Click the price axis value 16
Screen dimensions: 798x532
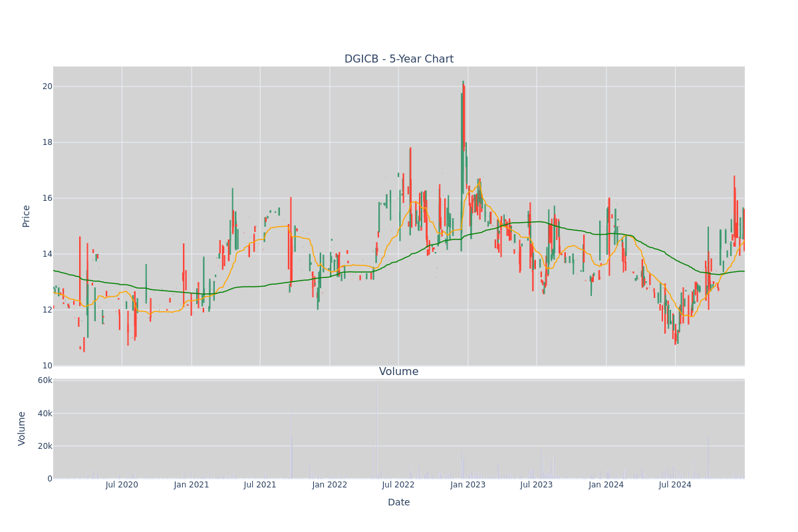click(x=47, y=198)
